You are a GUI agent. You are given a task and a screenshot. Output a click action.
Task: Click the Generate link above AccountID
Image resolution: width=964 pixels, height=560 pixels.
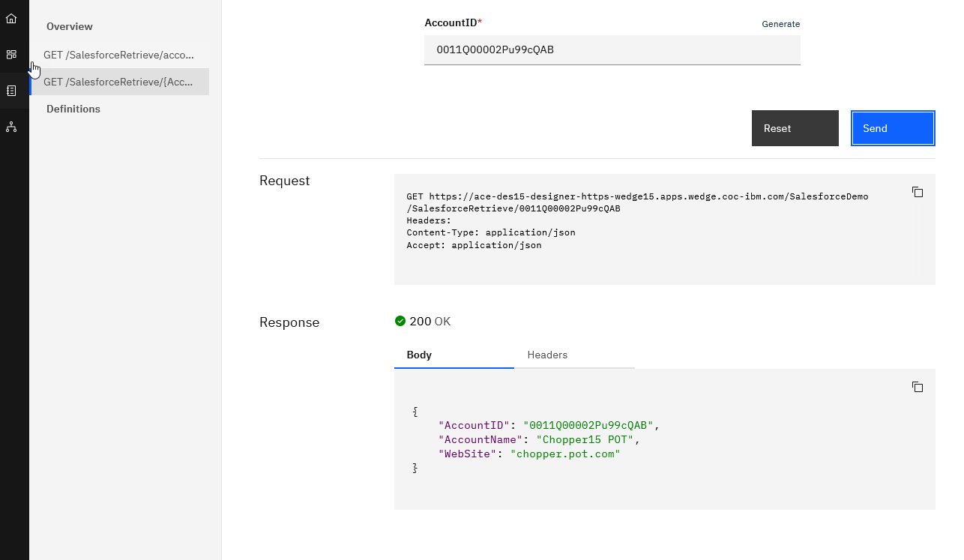click(x=780, y=24)
